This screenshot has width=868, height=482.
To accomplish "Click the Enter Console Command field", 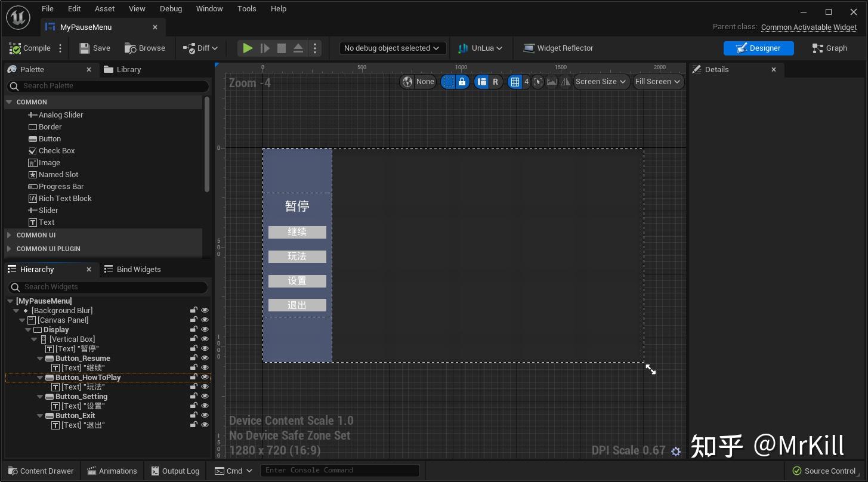I will (339, 470).
